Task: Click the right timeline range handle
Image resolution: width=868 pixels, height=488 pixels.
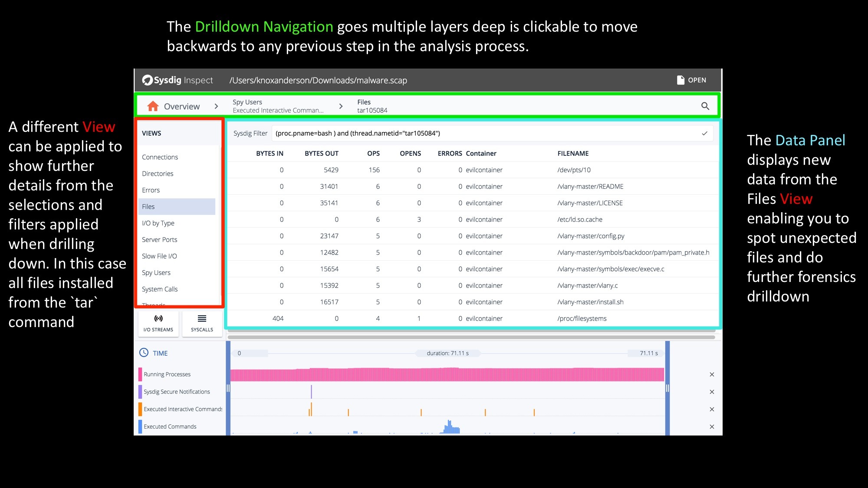Action: click(667, 388)
